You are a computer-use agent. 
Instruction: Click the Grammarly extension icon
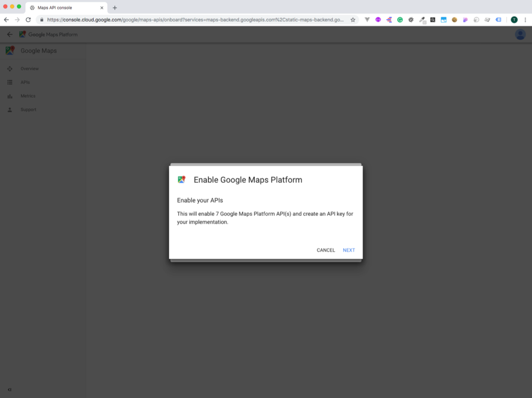400,20
